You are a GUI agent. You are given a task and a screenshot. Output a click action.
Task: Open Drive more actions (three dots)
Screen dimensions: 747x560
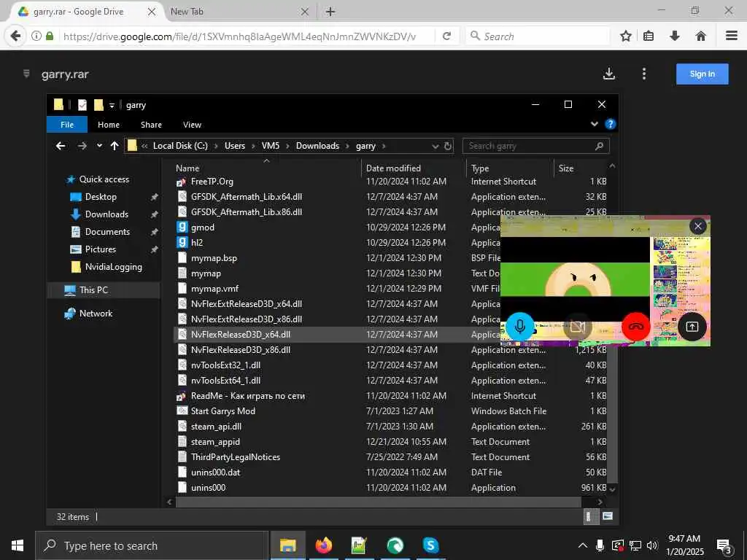(644, 74)
